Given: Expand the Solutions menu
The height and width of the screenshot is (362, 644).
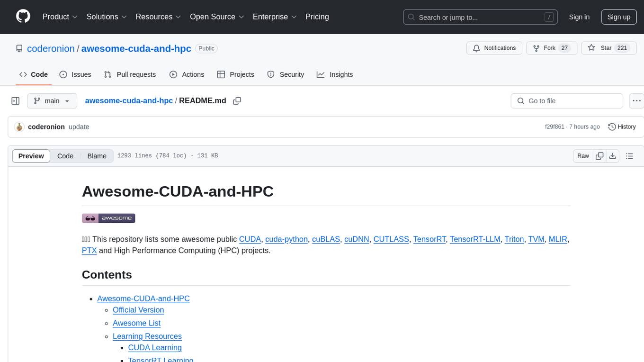Looking at the screenshot, I should (107, 17).
